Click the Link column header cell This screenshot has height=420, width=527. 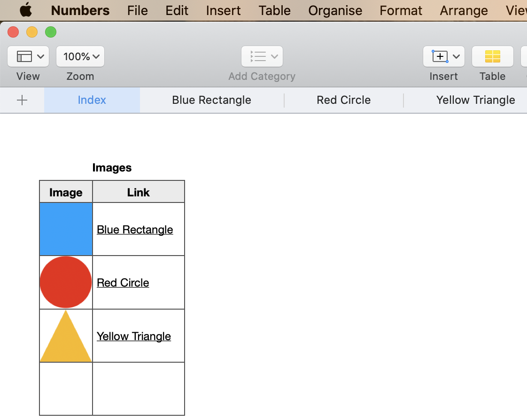click(x=139, y=192)
